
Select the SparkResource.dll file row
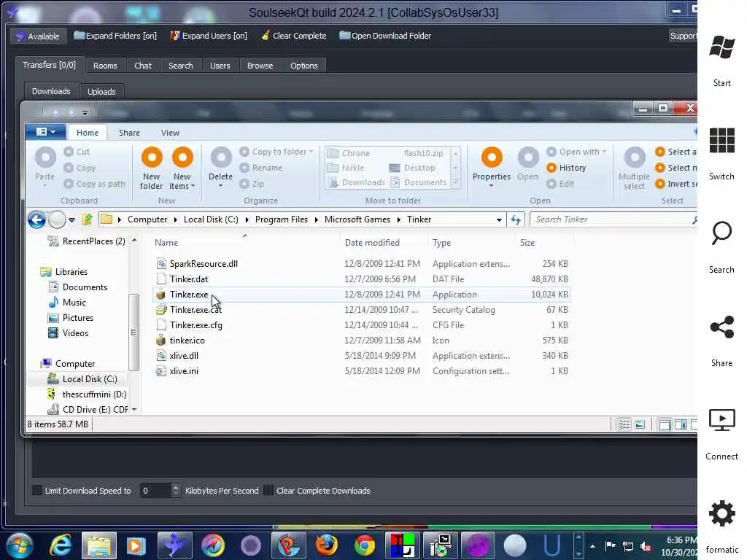(362, 264)
